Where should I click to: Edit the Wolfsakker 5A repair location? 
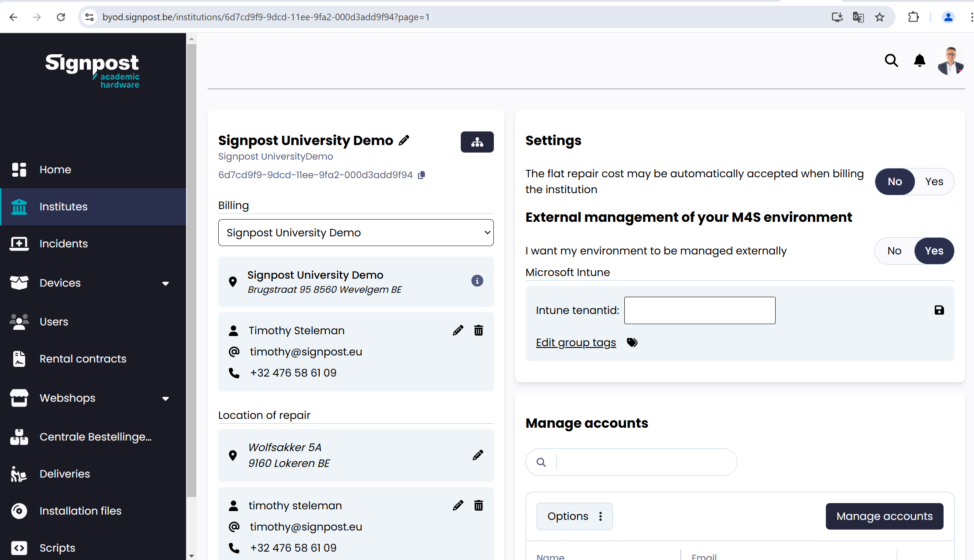pos(478,455)
